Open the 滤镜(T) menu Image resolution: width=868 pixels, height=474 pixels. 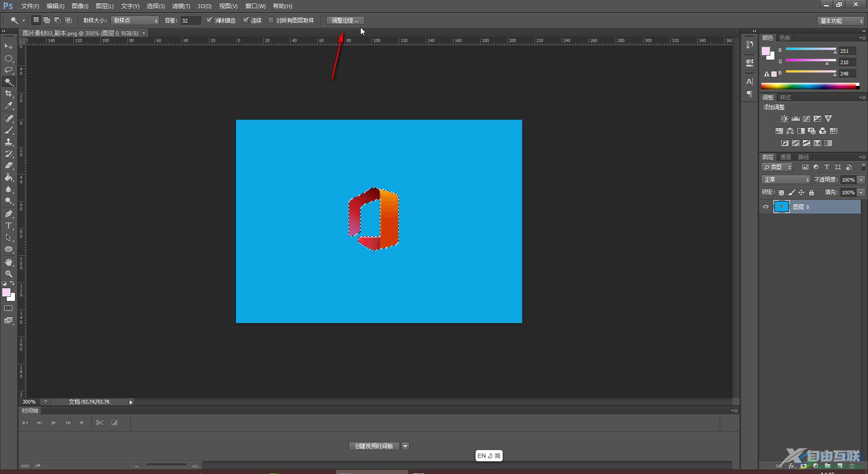point(181,6)
